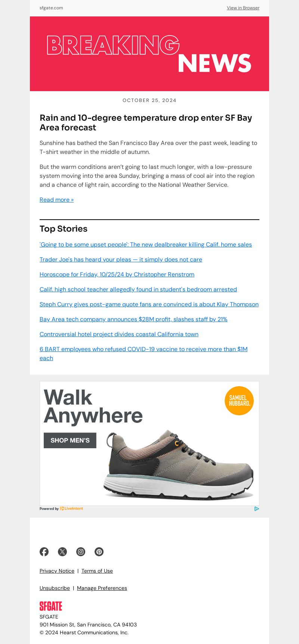The image size is (299, 644).
Task: Click the Breaking News banner image
Action: click(149, 54)
